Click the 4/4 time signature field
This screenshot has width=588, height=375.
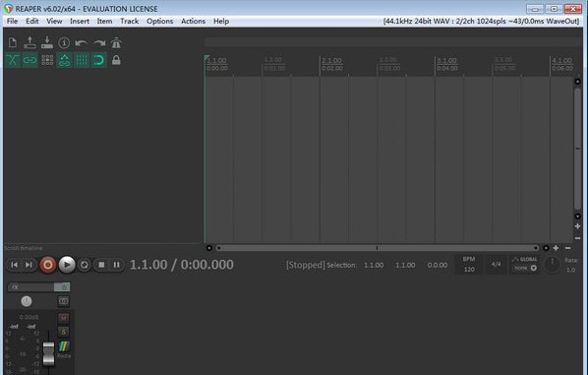496,264
